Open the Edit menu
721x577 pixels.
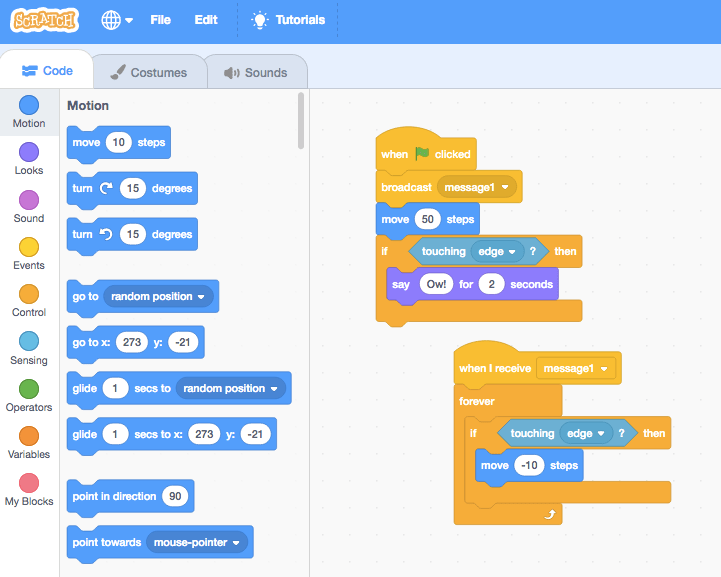(206, 20)
